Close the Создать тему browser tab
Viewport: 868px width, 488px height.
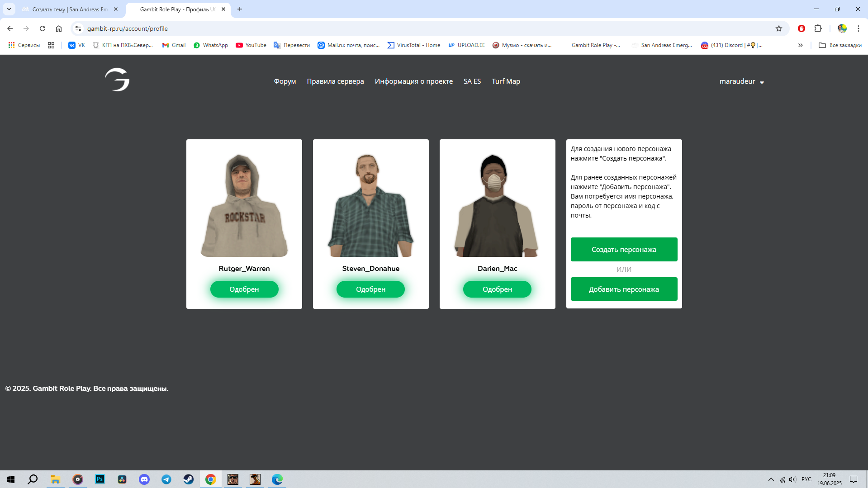point(116,9)
